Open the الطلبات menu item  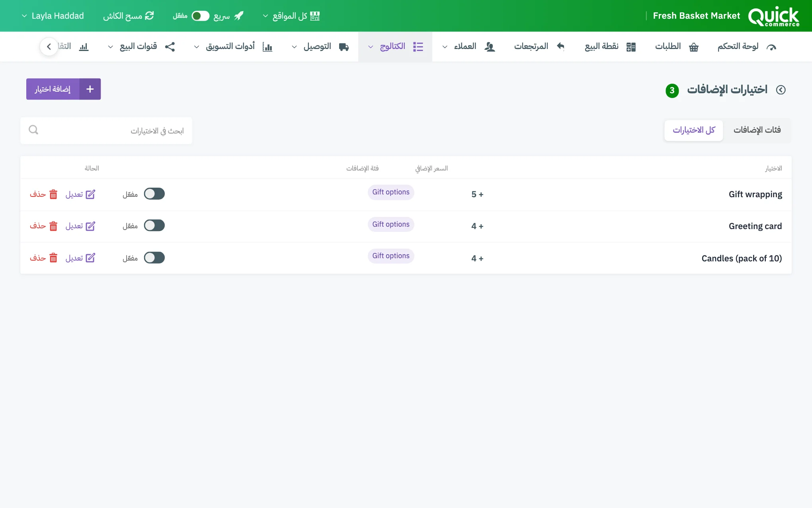point(677,47)
